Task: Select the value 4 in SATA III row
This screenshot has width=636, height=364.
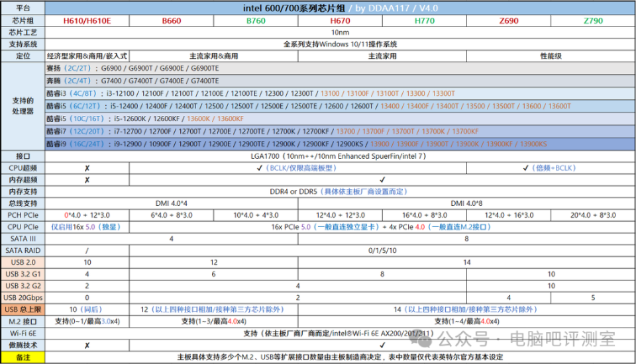Action: [172, 239]
